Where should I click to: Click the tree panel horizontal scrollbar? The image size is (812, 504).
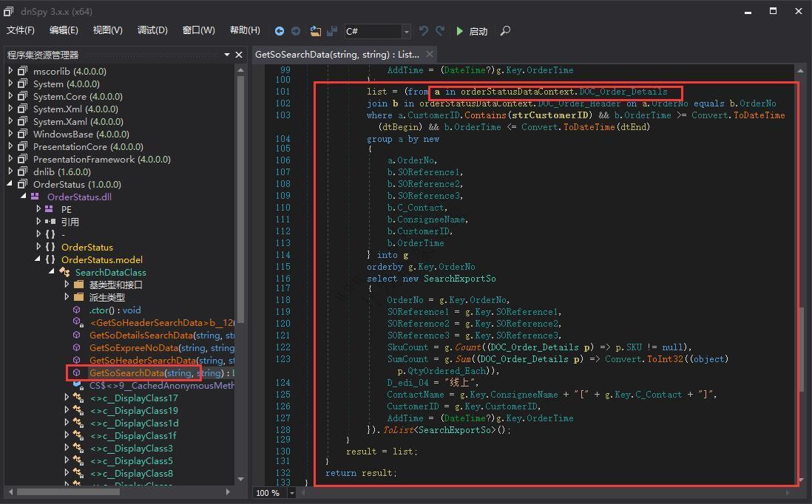67,491
